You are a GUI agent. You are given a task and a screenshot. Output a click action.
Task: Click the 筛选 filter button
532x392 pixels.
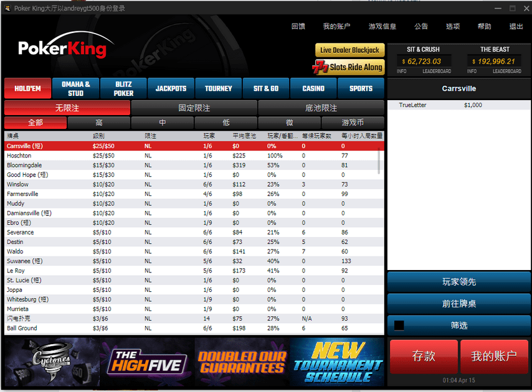click(x=459, y=325)
